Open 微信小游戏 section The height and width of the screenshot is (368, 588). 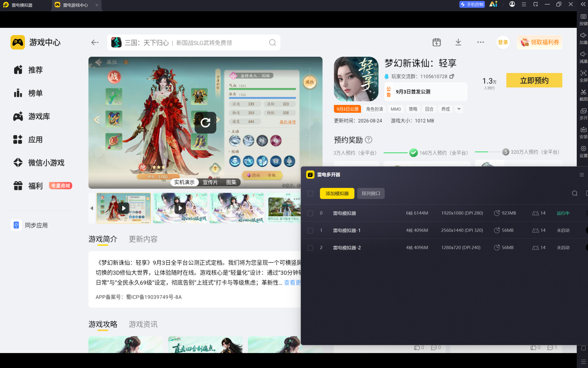pyautogui.click(x=39, y=163)
